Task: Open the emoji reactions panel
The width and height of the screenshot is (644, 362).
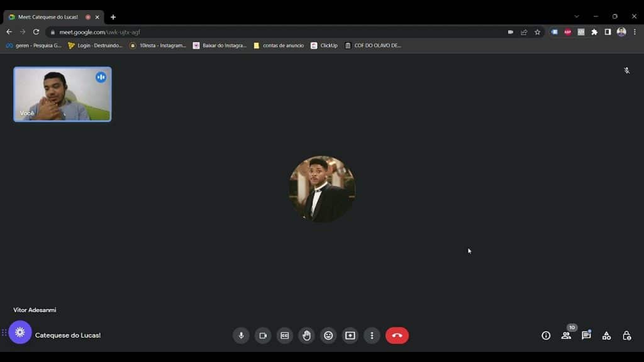Action: tap(328, 336)
